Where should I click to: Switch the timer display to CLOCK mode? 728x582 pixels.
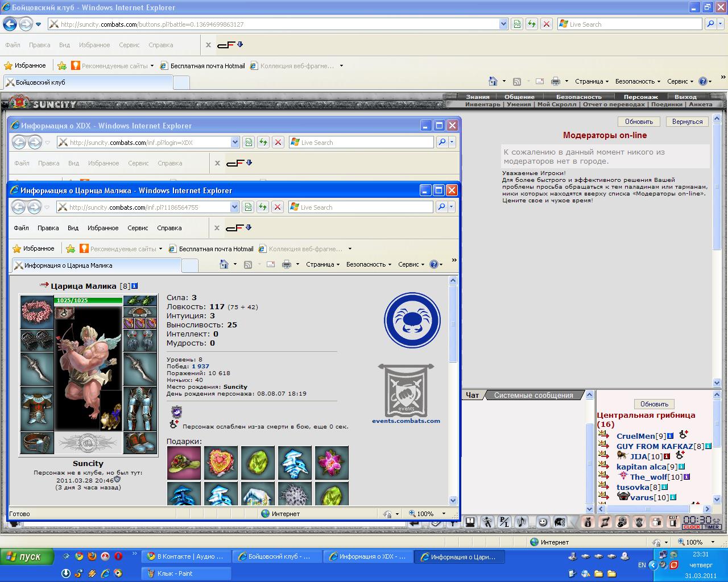pos(692,527)
